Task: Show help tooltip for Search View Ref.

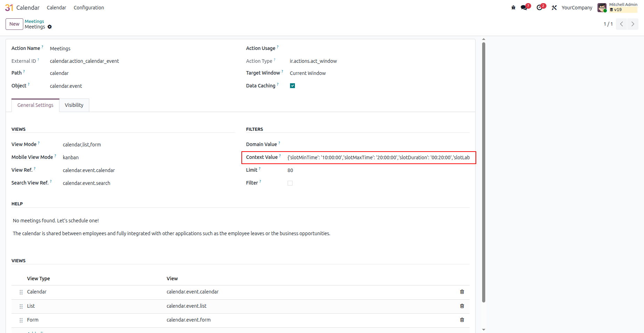Action: 51,181
